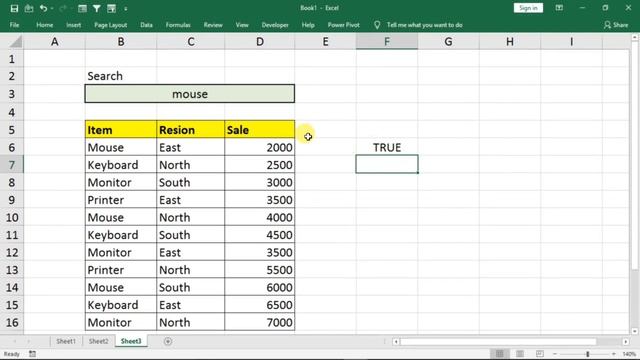
Task: Click the Share button
Action: click(x=616, y=25)
